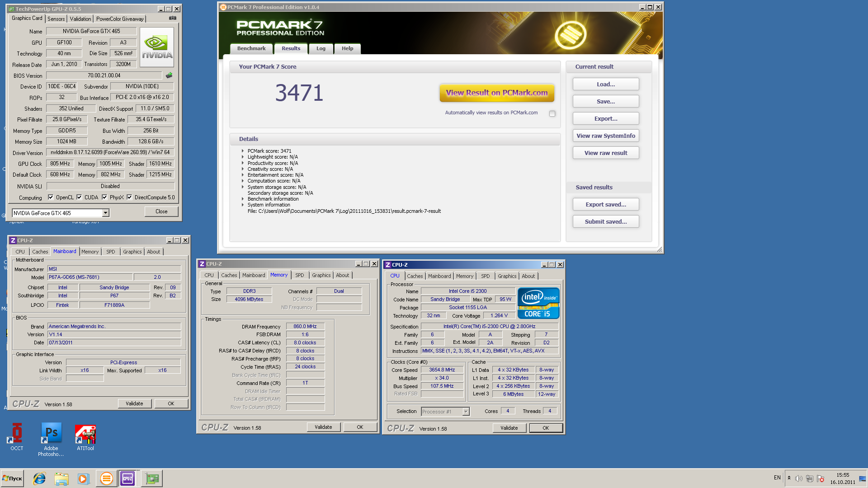Click the GPU Name field in GPU-Z
The width and height of the screenshot is (868, 488).
click(x=91, y=31)
